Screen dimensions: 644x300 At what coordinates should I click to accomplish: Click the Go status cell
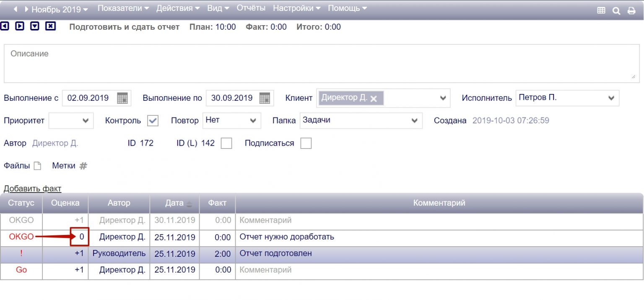(21, 270)
